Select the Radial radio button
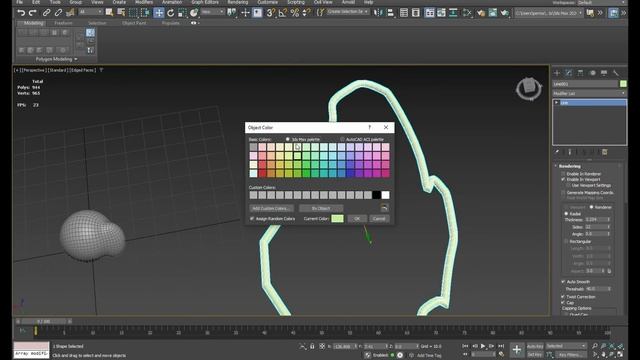 [x=566, y=213]
